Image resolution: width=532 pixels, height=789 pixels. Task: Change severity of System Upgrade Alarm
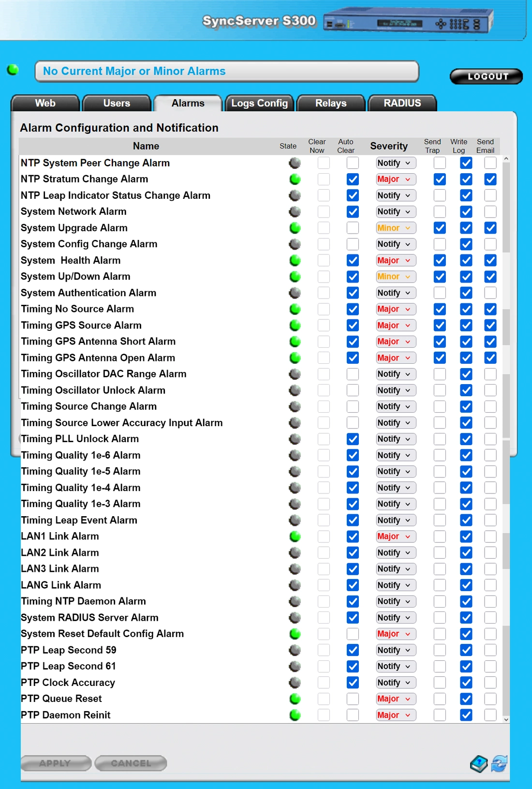click(x=396, y=228)
